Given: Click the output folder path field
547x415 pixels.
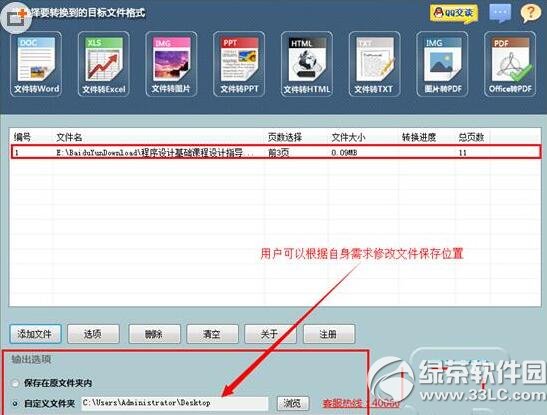Looking at the screenshot, I should coord(175,403).
